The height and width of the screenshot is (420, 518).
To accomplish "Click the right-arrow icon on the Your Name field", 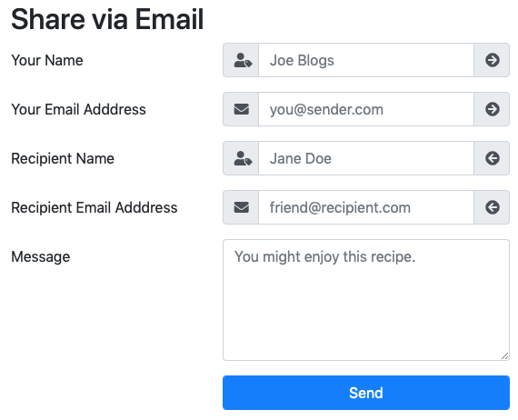I will (492, 60).
